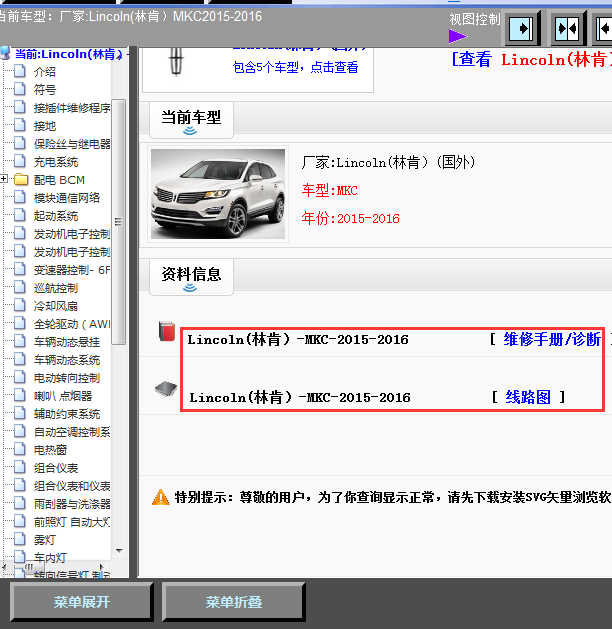
Task: Click 厂家:Lincoln(林肯) (国外) text
Action: click(x=388, y=162)
